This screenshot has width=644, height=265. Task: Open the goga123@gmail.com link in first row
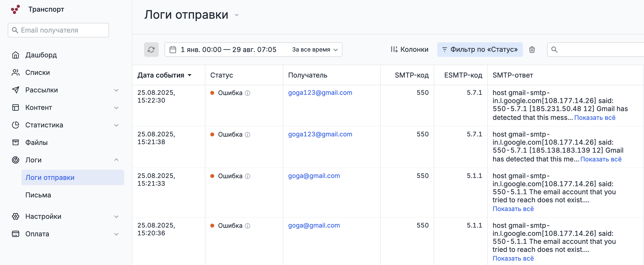point(320,93)
